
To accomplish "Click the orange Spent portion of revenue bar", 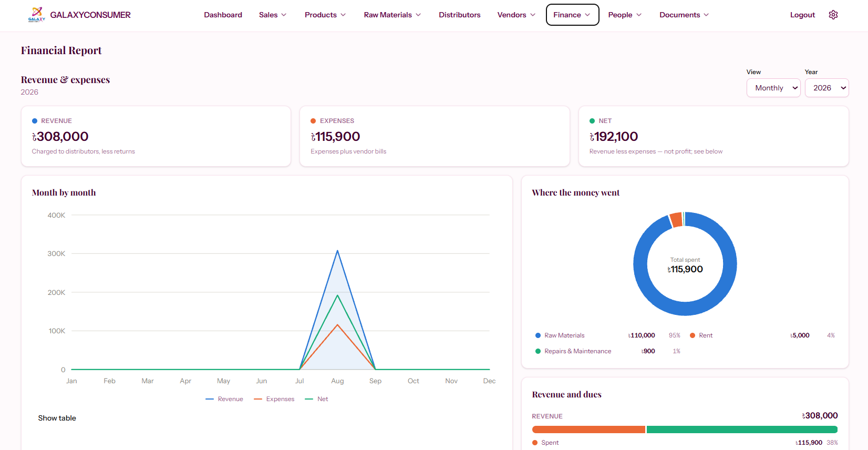I will click(x=588, y=429).
